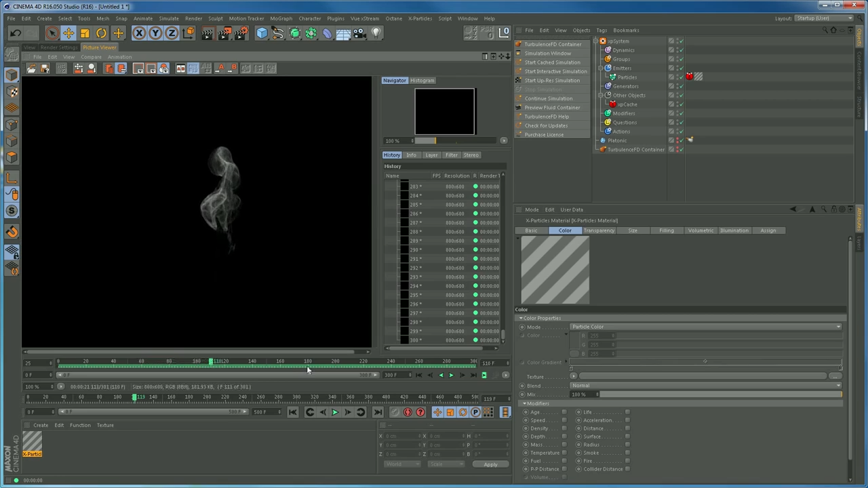Click the Mix percentage slider bar
The width and height of the screenshot is (868, 488).
(720, 394)
